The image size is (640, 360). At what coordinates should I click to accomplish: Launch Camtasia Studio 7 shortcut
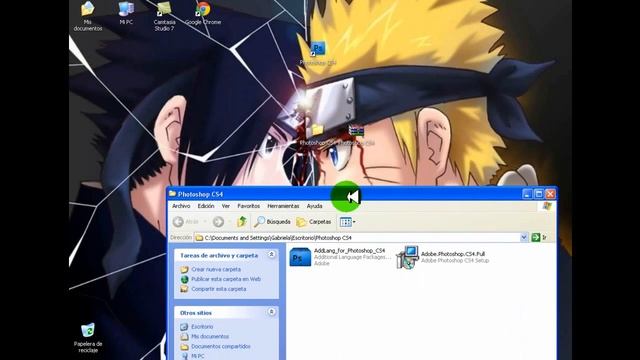(x=164, y=16)
